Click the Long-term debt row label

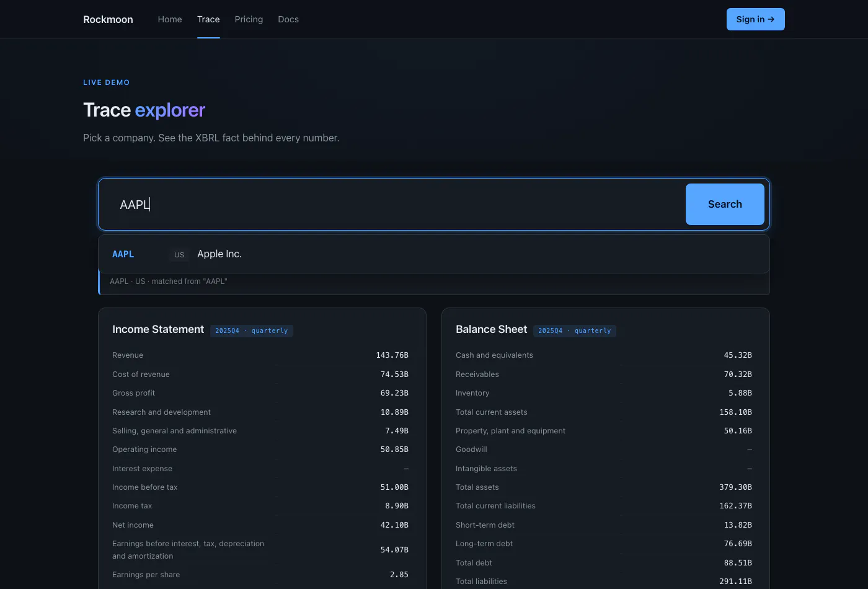click(484, 544)
